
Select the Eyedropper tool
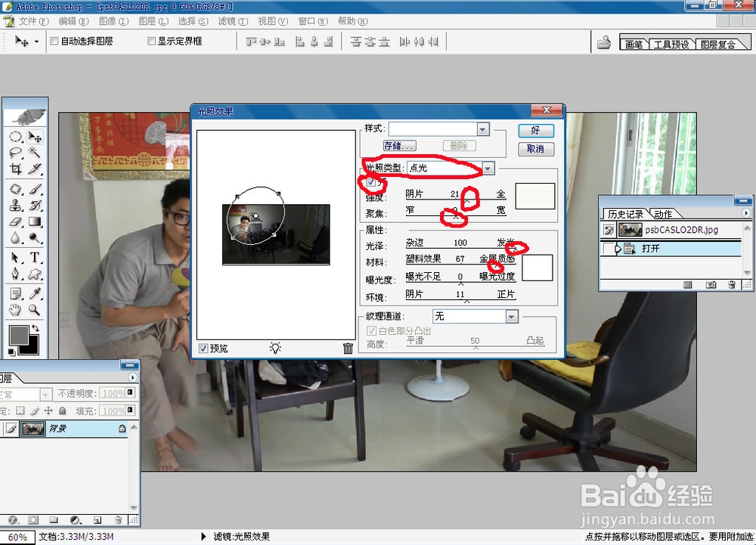(35, 293)
